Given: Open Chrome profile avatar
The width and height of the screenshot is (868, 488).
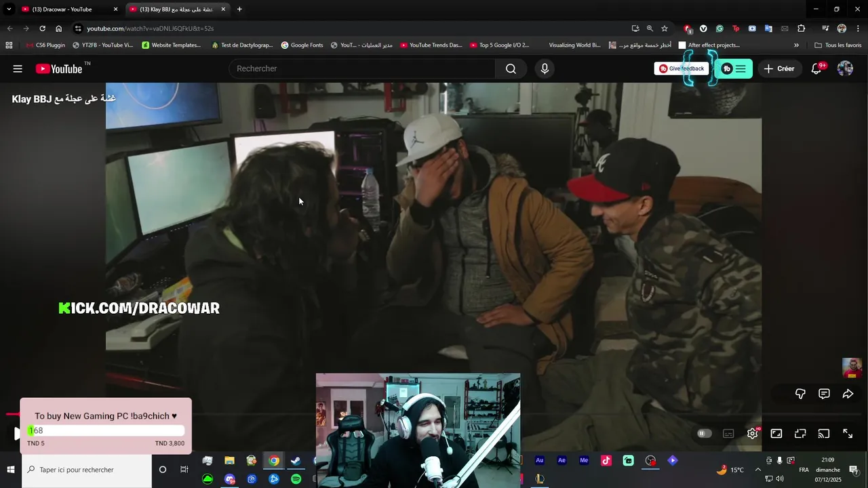Looking at the screenshot, I should pos(842,28).
